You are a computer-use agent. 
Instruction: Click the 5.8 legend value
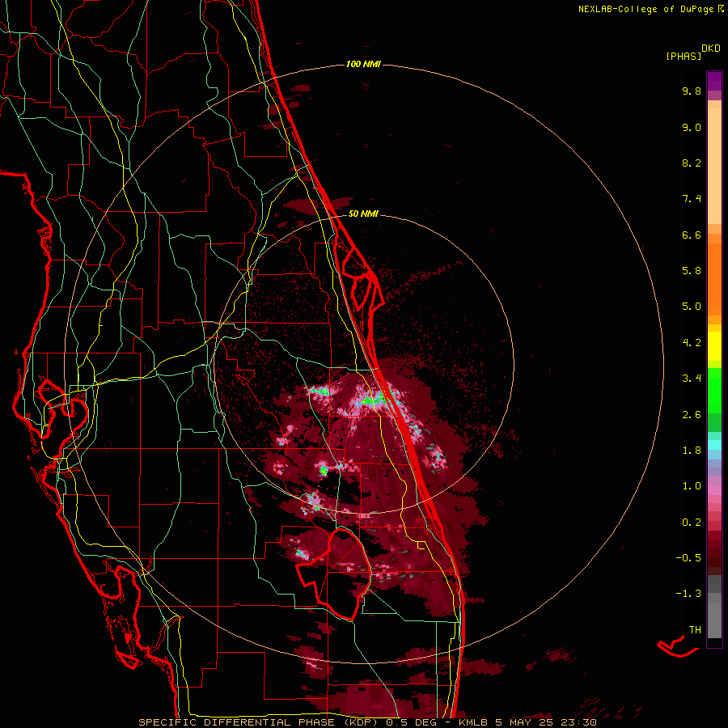[x=692, y=271]
